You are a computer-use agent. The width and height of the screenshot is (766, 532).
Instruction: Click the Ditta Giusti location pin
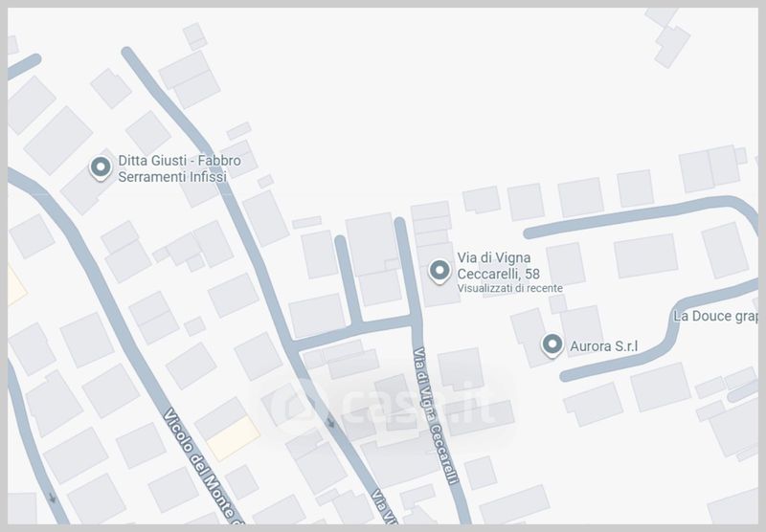point(101,168)
